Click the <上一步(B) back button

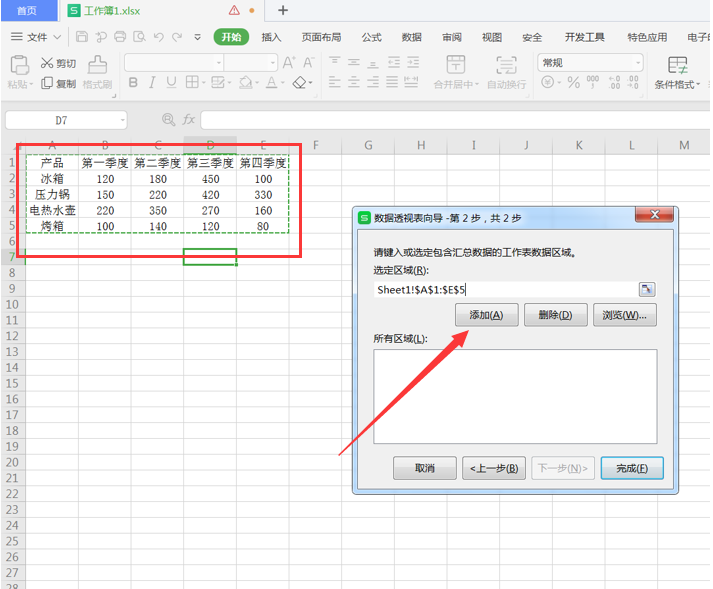tap(494, 468)
